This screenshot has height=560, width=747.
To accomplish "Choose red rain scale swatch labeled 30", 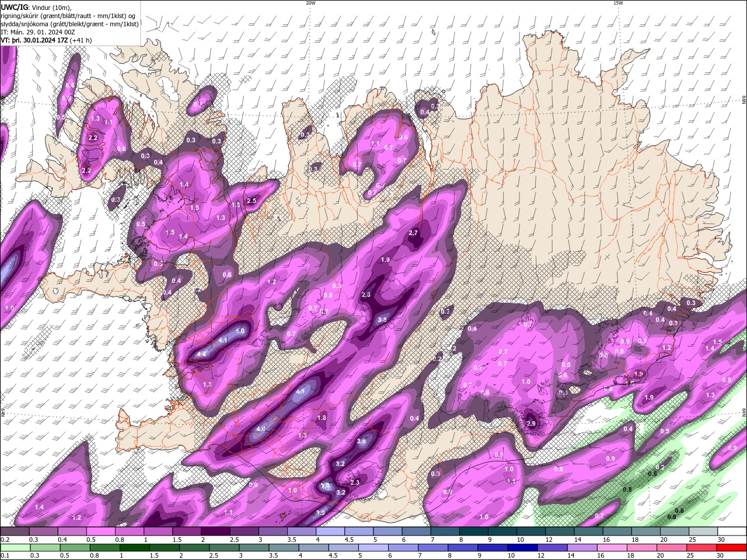I will click(731, 548).
